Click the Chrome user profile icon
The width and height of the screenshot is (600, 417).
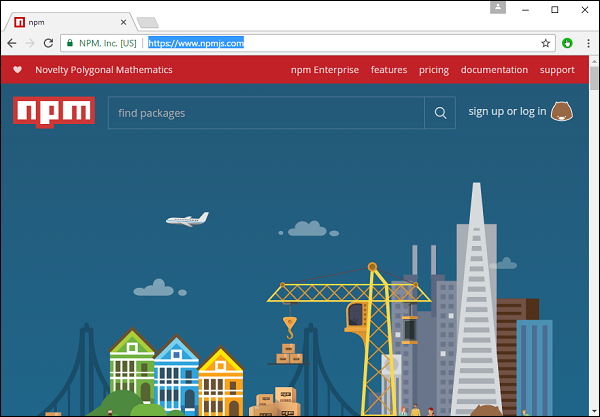(498, 8)
